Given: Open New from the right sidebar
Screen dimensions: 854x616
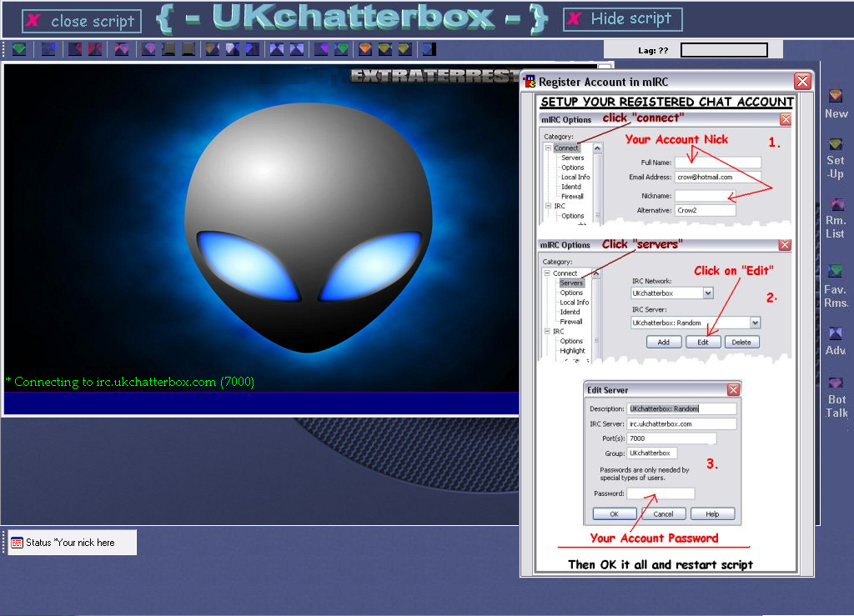Looking at the screenshot, I should [x=836, y=104].
